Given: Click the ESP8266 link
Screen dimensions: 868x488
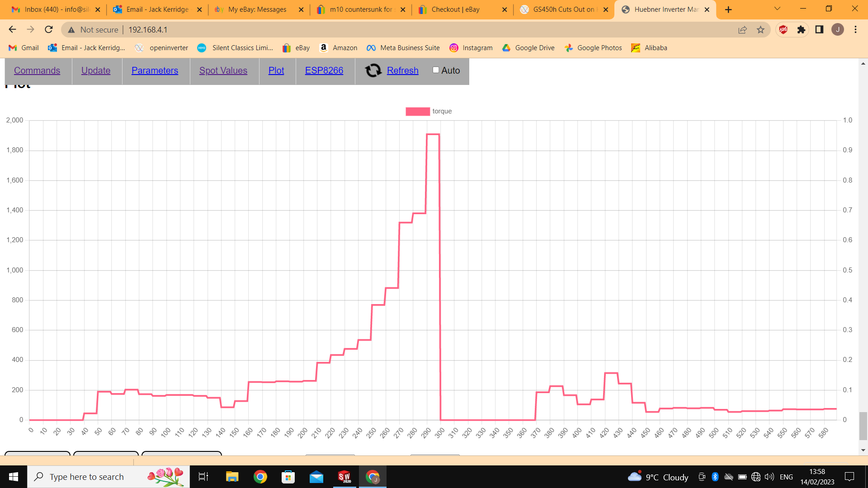Looking at the screenshot, I should (x=324, y=70).
